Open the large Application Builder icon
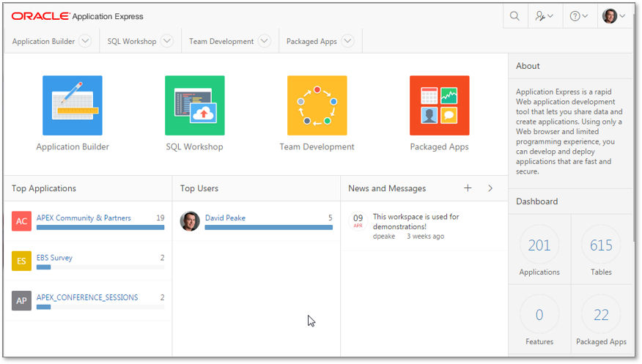 (x=73, y=105)
